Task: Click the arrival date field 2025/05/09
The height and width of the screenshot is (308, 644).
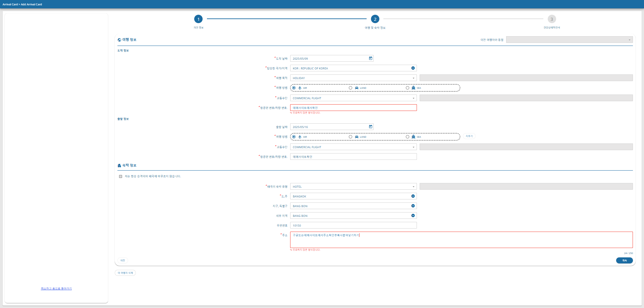Action: tap(332, 58)
